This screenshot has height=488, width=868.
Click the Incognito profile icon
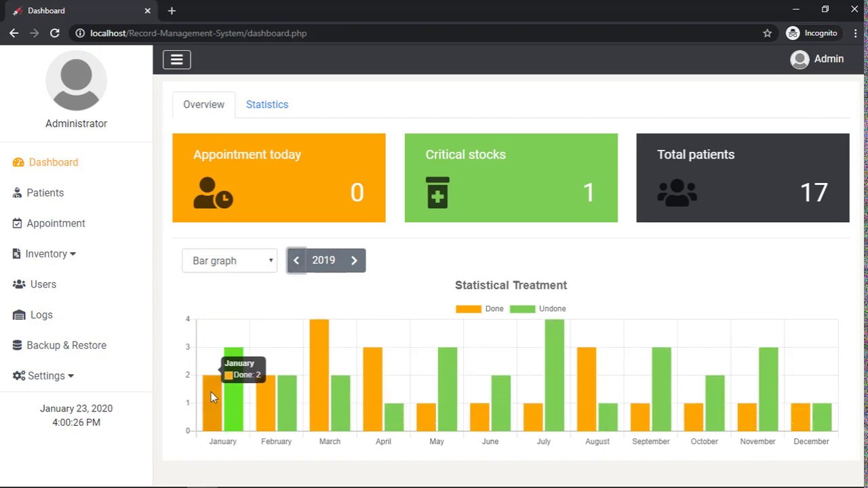pyautogui.click(x=793, y=33)
